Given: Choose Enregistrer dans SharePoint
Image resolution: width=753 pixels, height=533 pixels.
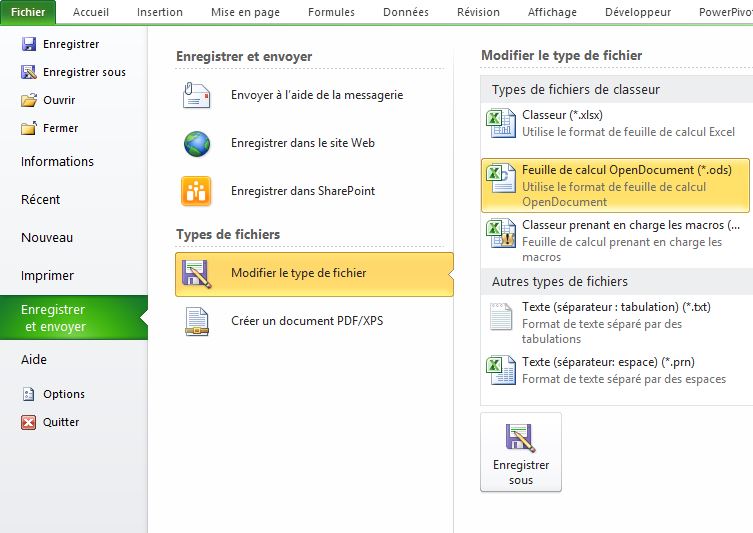Looking at the screenshot, I should pos(314,191).
